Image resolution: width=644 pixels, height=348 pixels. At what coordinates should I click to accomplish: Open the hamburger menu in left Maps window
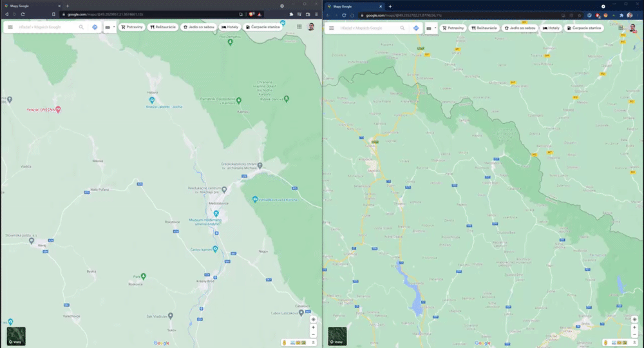(10, 27)
